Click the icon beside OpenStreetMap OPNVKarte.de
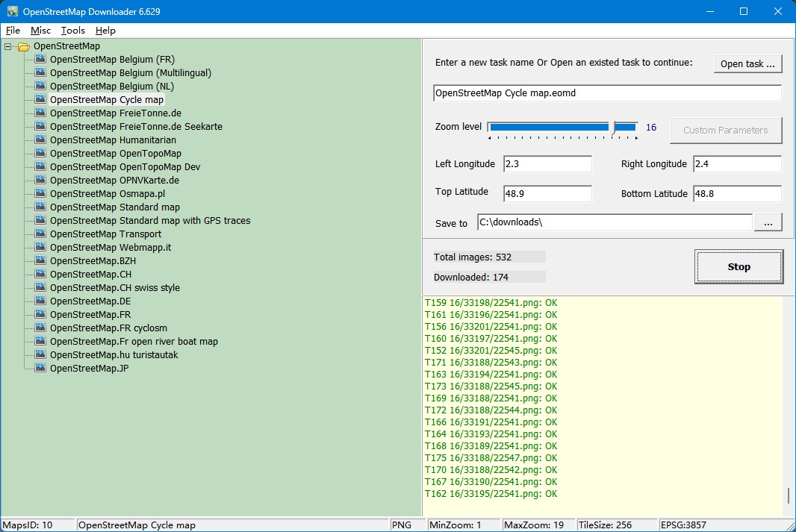The width and height of the screenshot is (796, 532). click(x=40, y=180)
